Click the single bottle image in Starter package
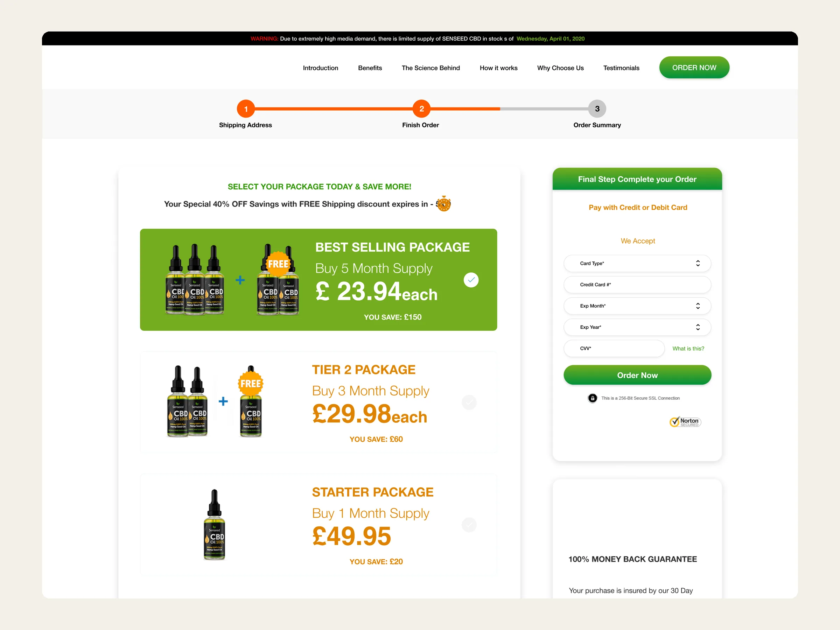Screen dimensions: 840x630 pyautogui.click(x=214, y=524)
